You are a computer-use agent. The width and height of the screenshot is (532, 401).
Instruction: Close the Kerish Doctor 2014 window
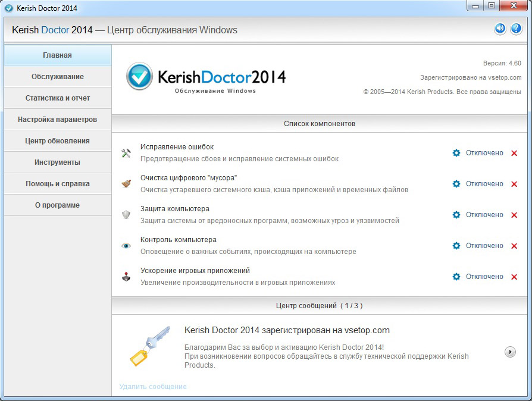point(514,6)
